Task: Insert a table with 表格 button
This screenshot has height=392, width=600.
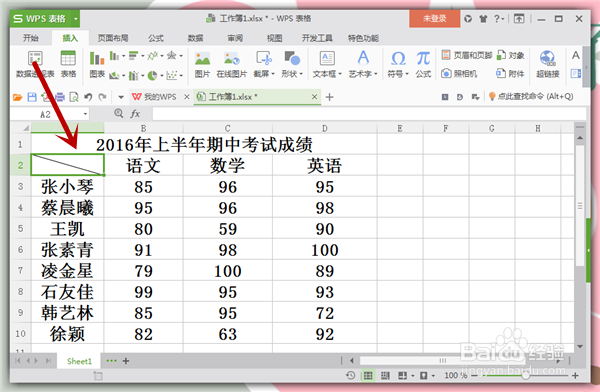Action: click(68, 64)
